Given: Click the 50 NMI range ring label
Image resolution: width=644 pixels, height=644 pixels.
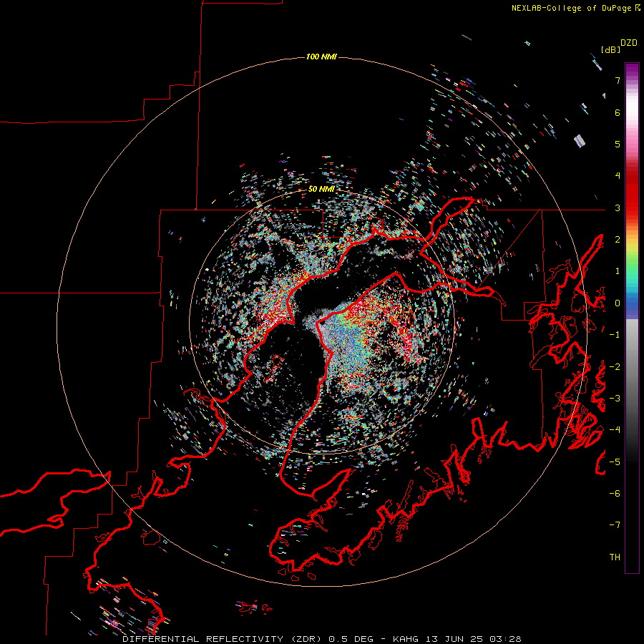Looking at the screenshot, I should pyautogui.click(x=321, y=189).
